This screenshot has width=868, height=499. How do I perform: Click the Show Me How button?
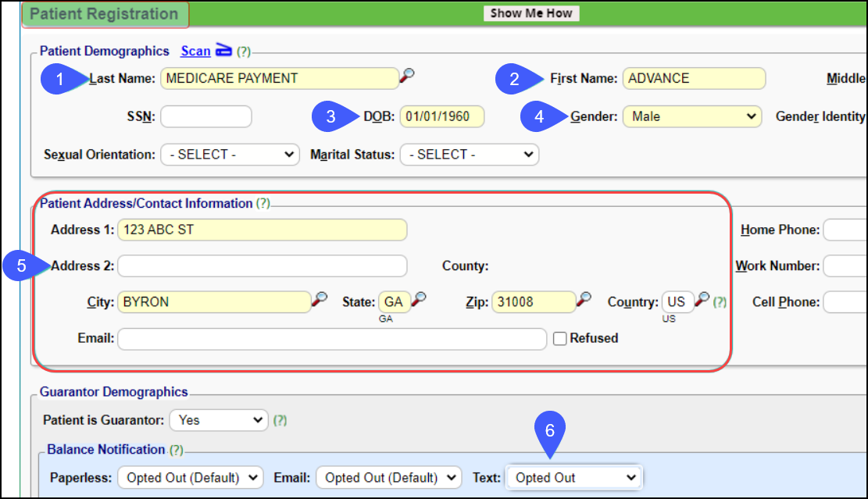[x=531, y=13]
